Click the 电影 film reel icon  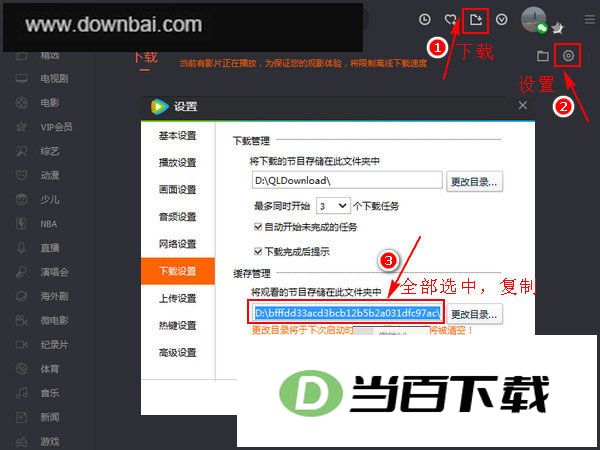pos(21,103)
